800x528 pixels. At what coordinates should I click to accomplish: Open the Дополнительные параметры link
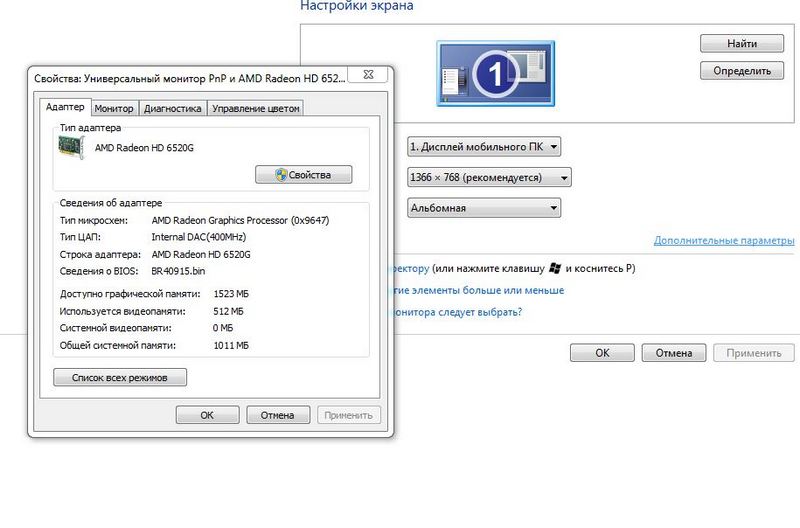click(x=724, y=241)
